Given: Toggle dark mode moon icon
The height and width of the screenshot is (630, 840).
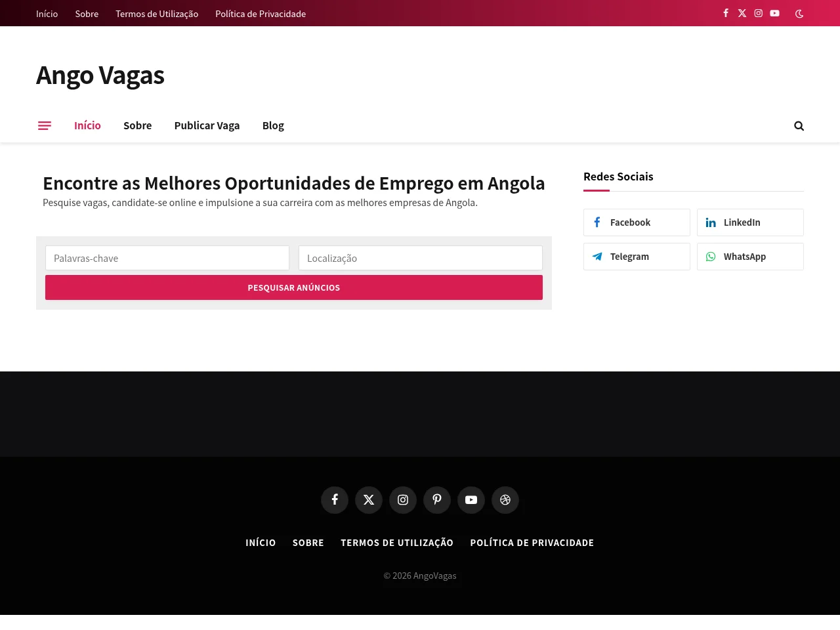Looking at the screenshot, I should pyautogui.click(x=799, y=13).
